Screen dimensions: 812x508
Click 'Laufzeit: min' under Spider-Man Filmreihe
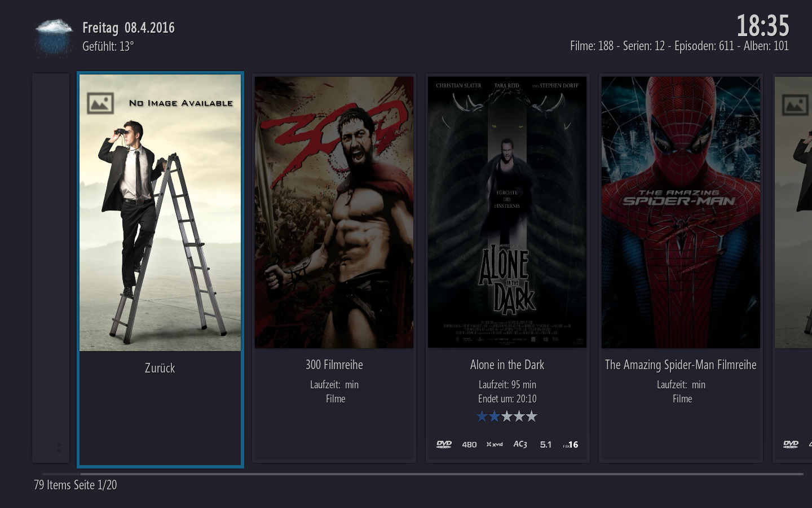pos(681,384)
